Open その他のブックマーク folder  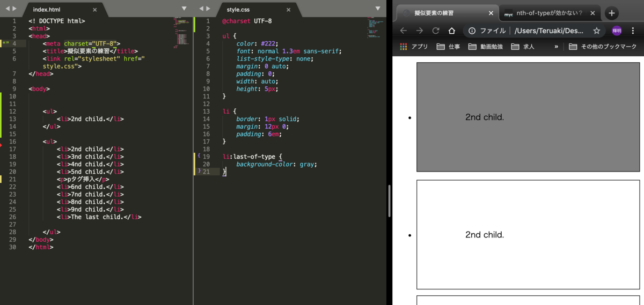603,47
